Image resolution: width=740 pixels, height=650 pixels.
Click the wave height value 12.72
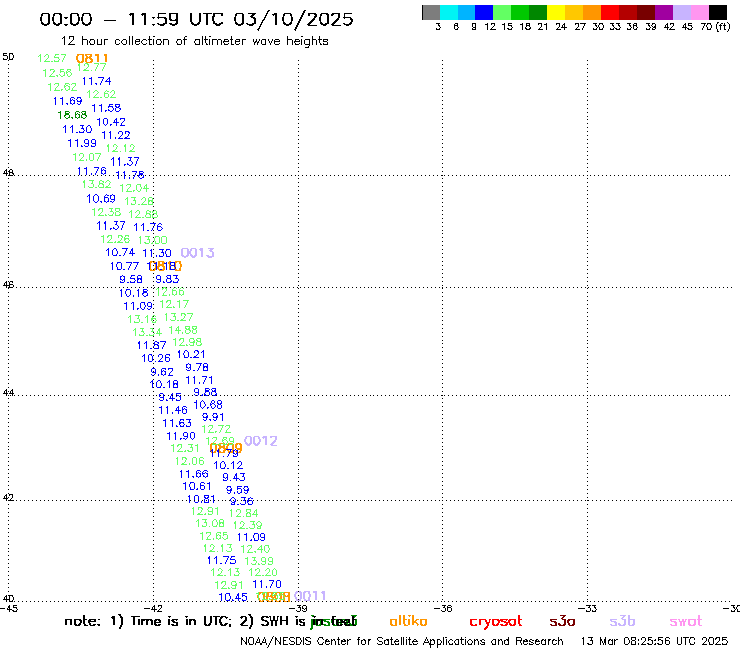tap(216, 430)
